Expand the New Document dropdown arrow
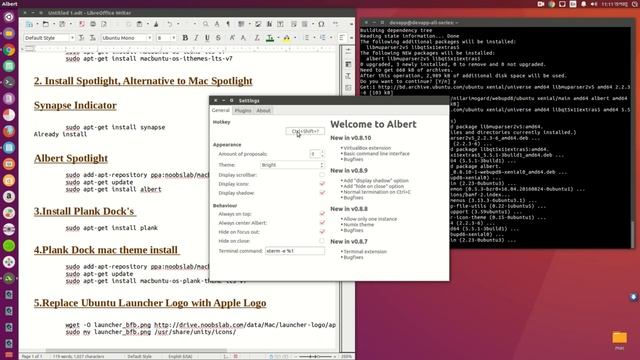The width and height of the screenshot is (640, 360). (x=37, y=24)
